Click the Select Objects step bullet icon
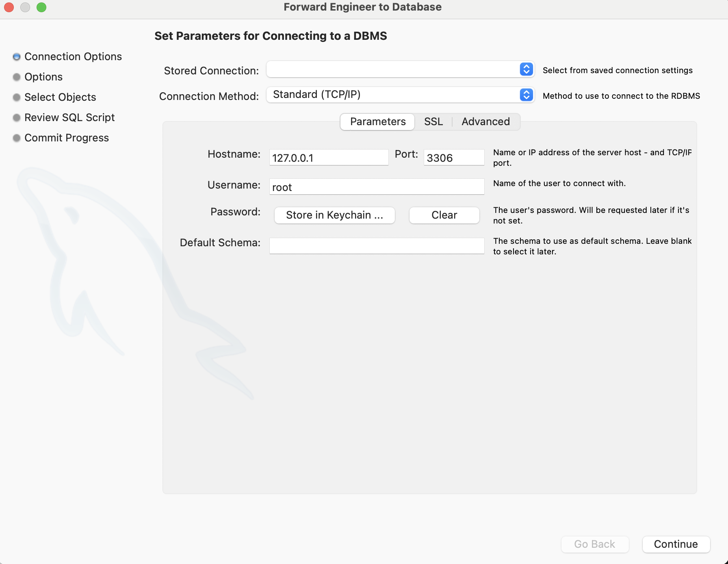 point(17,98)
